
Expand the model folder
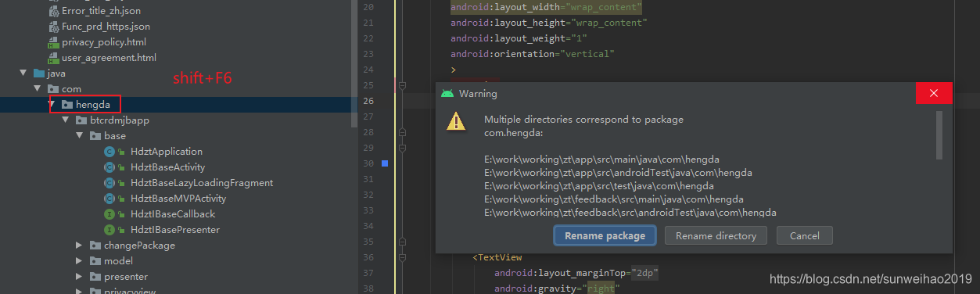(79, 260)
